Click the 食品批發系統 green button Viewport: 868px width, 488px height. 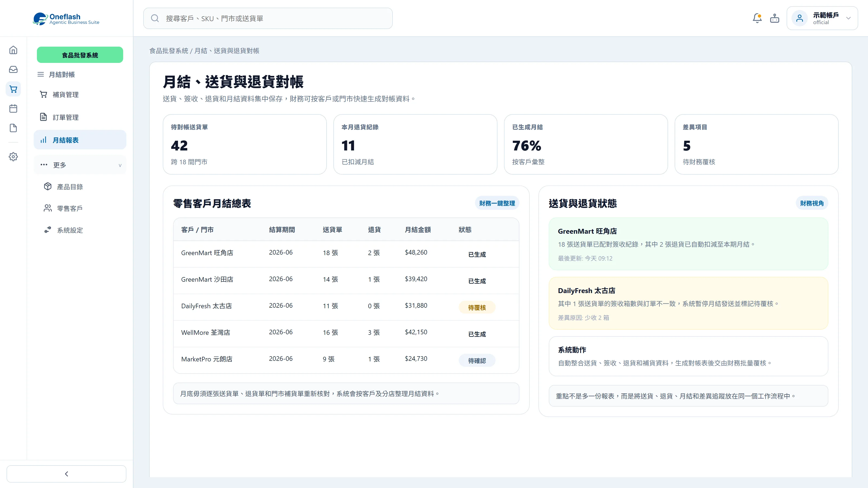pos(80,55)
